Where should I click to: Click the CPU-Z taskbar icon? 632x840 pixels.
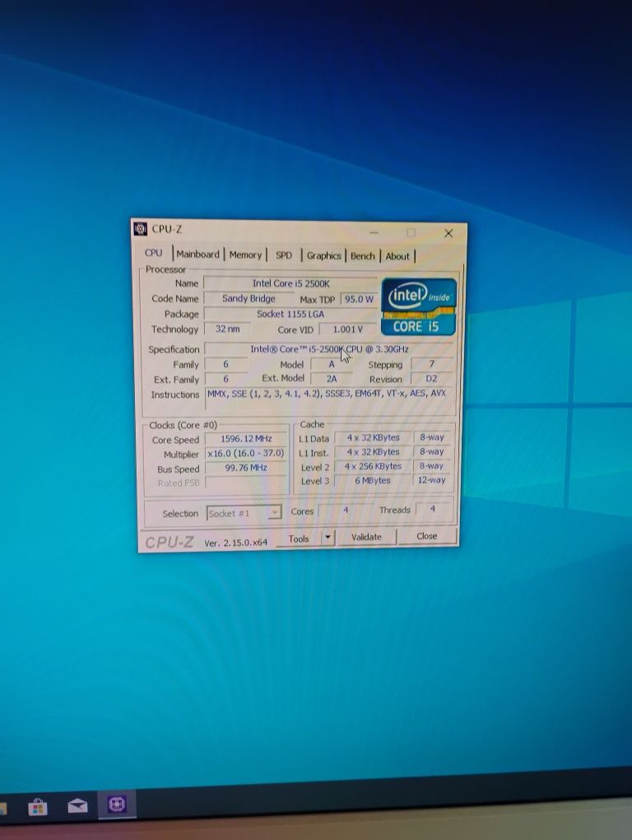[117, 804]
